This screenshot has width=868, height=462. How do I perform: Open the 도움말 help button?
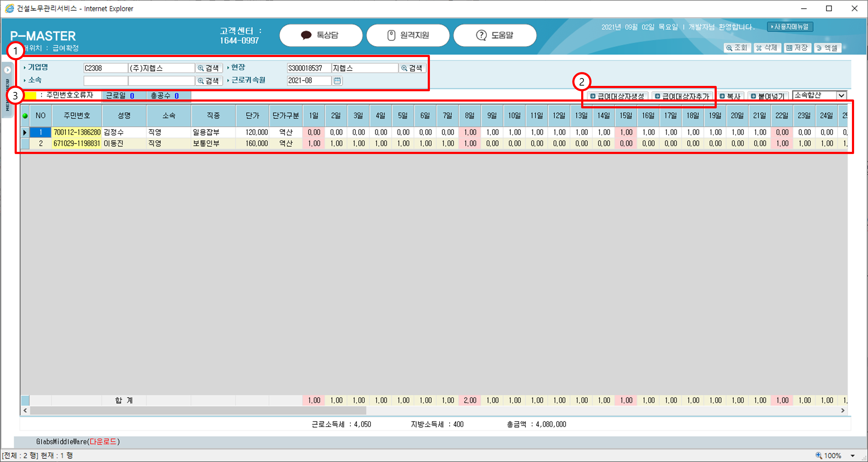495,35
